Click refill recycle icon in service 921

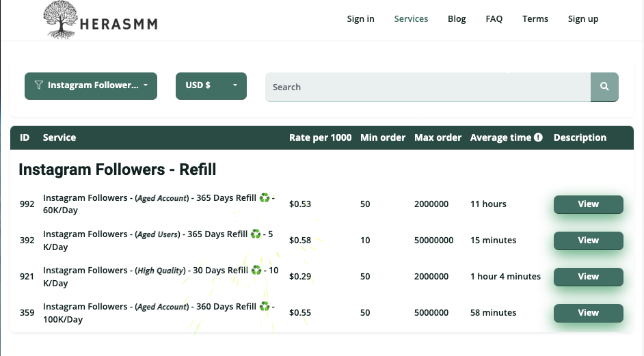pyautogui.click(x=256, y=271)
